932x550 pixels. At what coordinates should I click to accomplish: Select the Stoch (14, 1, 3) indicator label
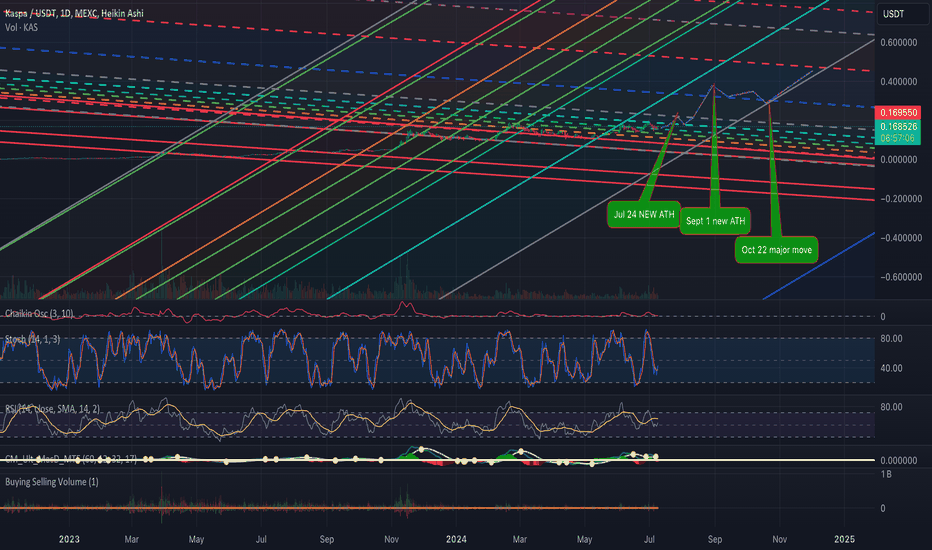point(33,339)
